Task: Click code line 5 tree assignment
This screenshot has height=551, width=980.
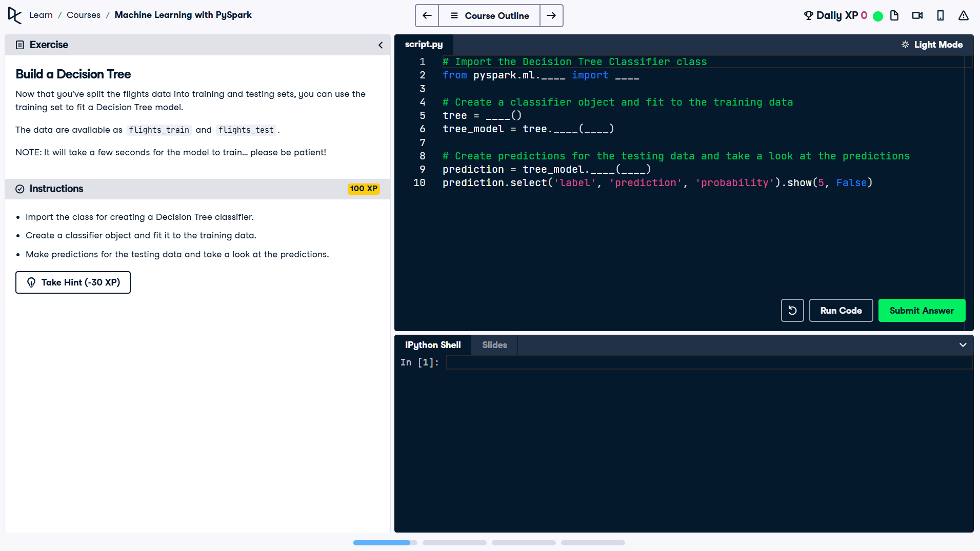Action: 482,116
